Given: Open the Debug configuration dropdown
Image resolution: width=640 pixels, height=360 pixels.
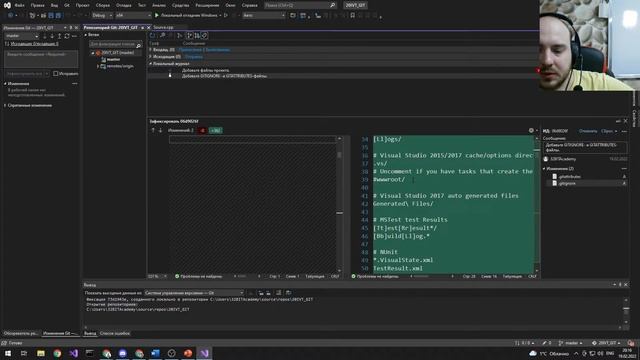Looking at the screenshot, I should tap(102, 16).
